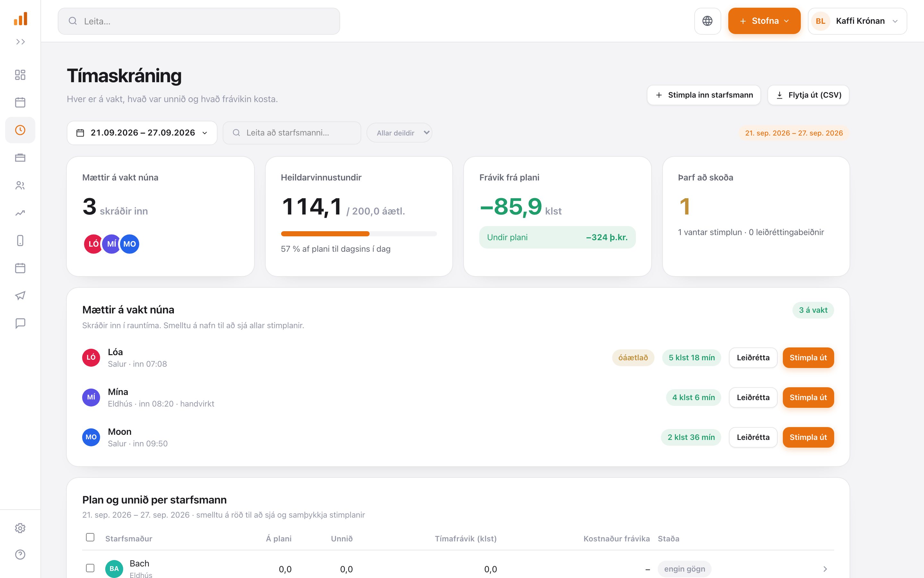Open the Stofna create dropdown
Screen dimensions: 924x578
click(x=764, y=21)
